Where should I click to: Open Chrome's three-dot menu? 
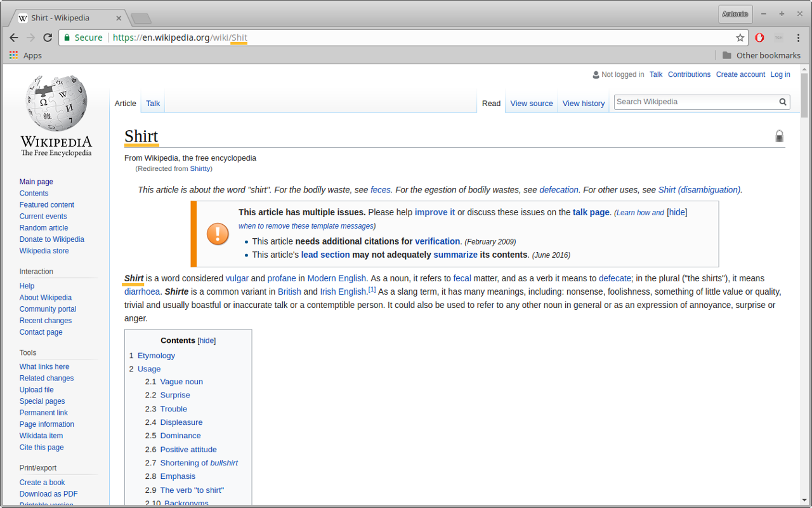(798, 37)
